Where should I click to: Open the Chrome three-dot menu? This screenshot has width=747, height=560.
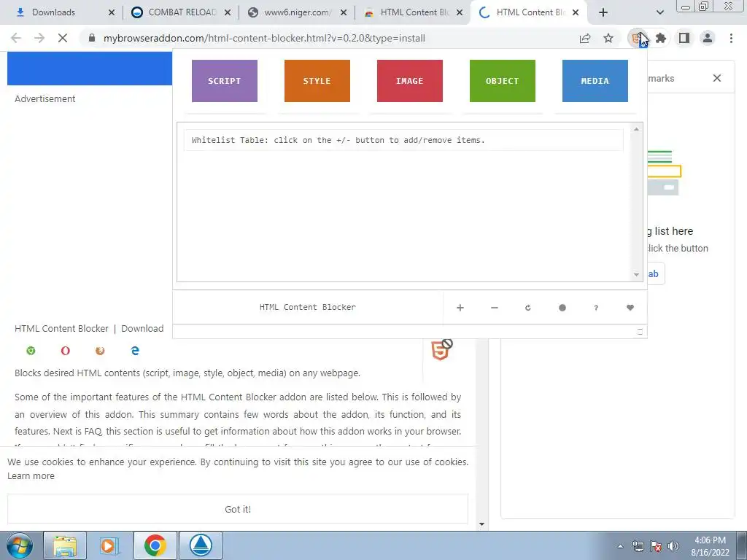(x=731, y=38)
